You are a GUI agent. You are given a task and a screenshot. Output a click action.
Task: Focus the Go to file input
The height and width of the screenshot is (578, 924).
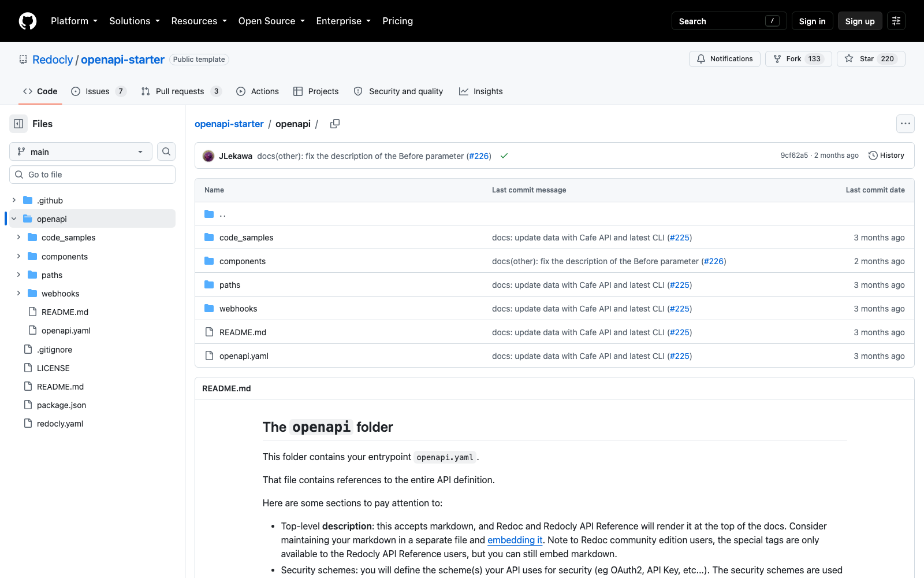pyautogui.click(x=92, y=175)
